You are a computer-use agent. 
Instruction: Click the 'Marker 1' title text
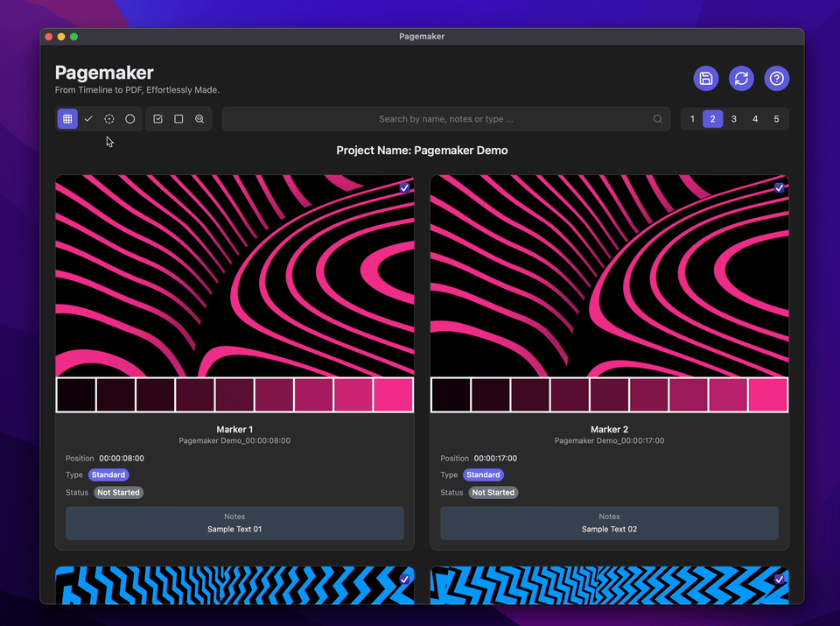[x=234, y=429]
